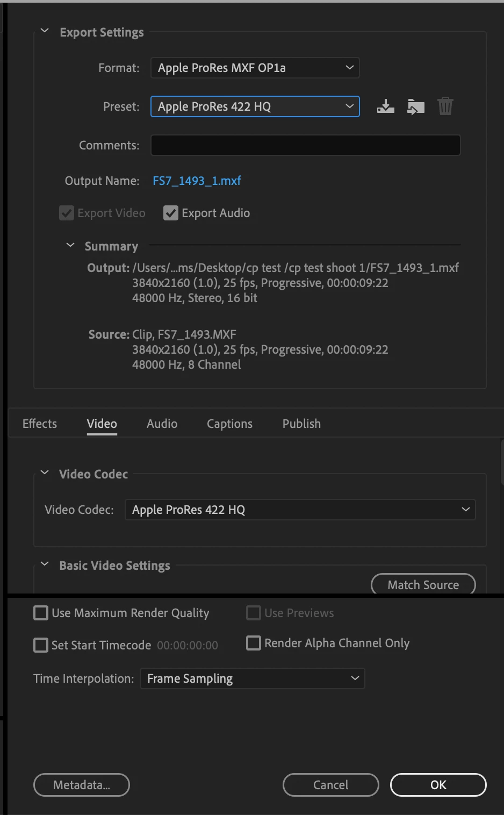Toggle the Export Video checkbox
Viewport: 504px width, 815px height.
[67, 213]
